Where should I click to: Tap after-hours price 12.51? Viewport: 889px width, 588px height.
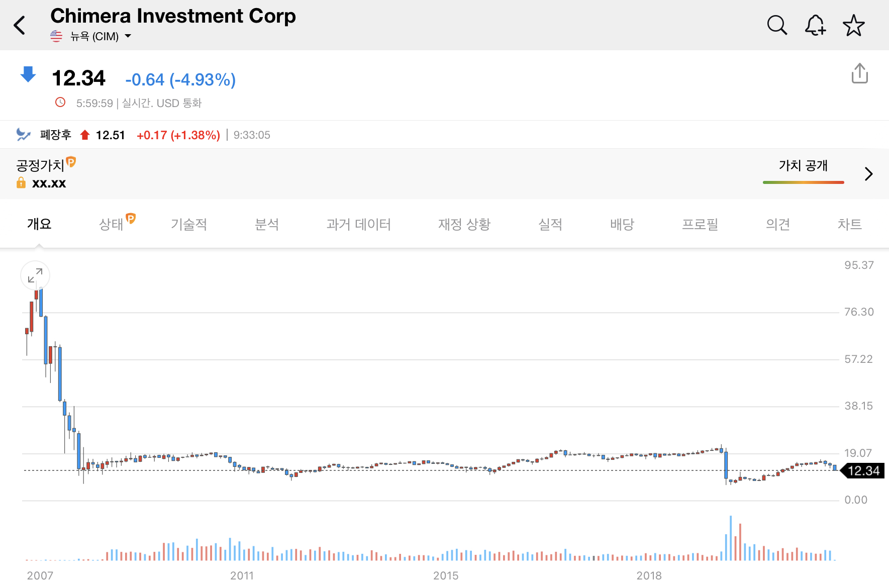pos(111,135)
